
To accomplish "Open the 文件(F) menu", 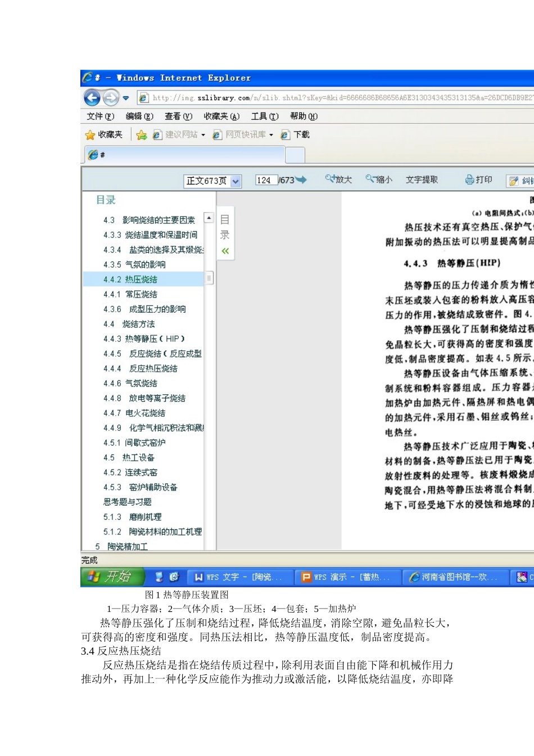I will (101, 116).
